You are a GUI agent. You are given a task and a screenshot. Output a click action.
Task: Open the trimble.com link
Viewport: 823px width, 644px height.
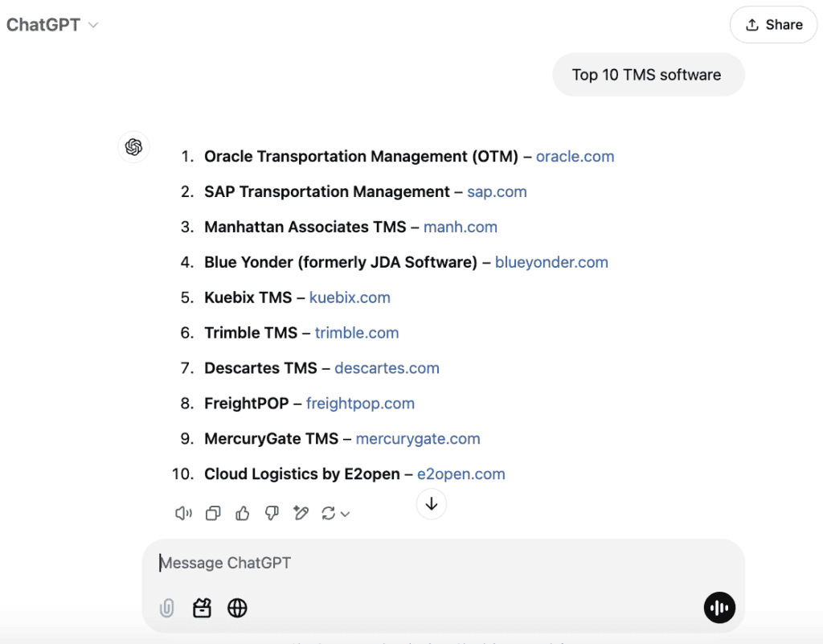(x=357, y=333)
